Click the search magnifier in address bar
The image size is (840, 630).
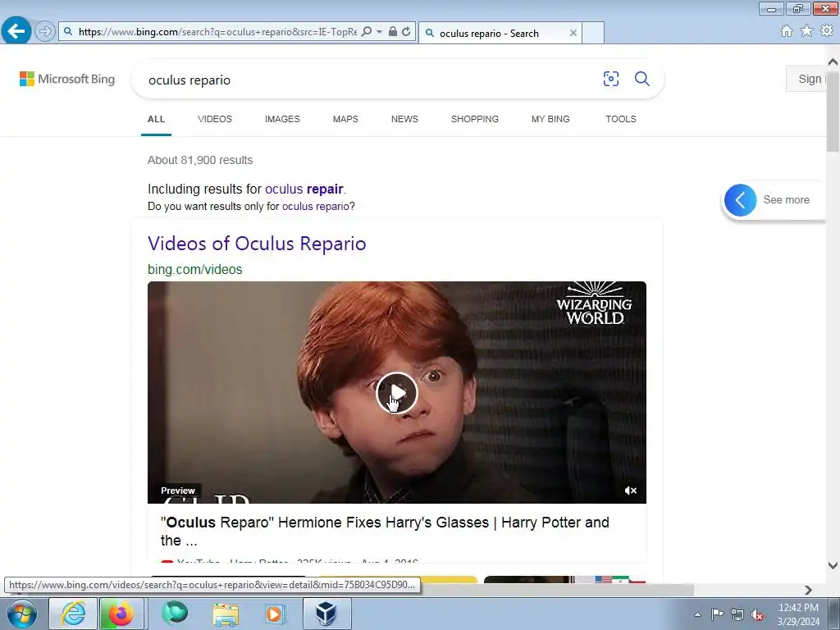tap(367, 32)
